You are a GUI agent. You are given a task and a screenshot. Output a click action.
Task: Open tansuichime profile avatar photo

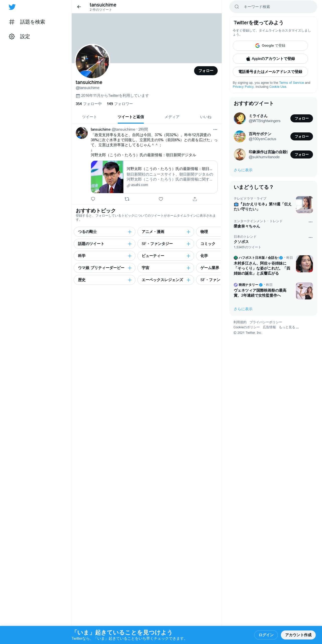pyautogui.click(x=93, y=61)
